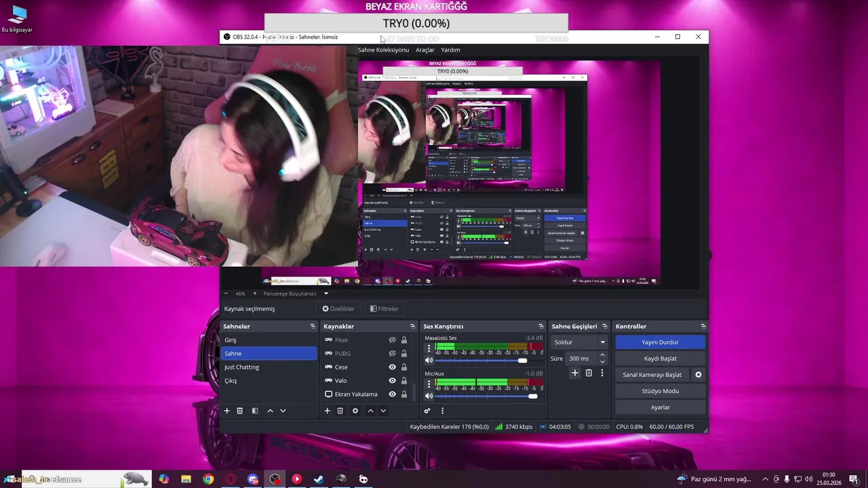Open Mic/Aux options three-dot menu
868x488 pixels.
(429, 384)
